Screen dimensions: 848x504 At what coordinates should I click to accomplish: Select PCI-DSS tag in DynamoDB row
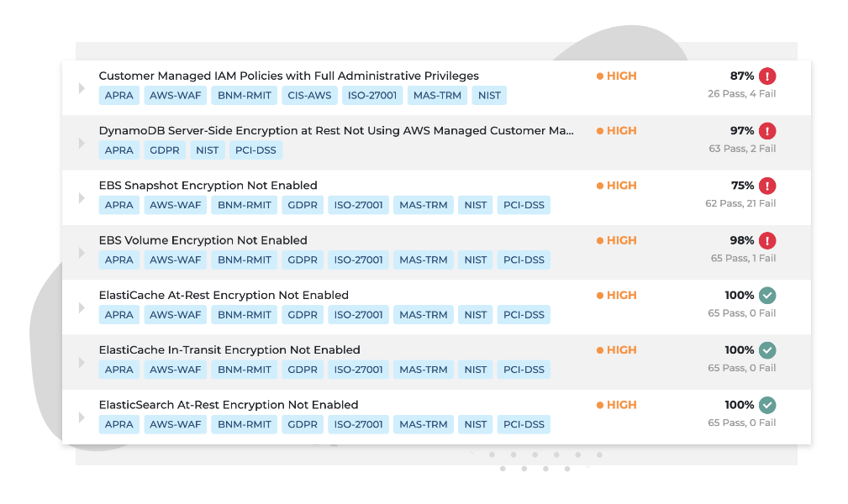(255, 150)
